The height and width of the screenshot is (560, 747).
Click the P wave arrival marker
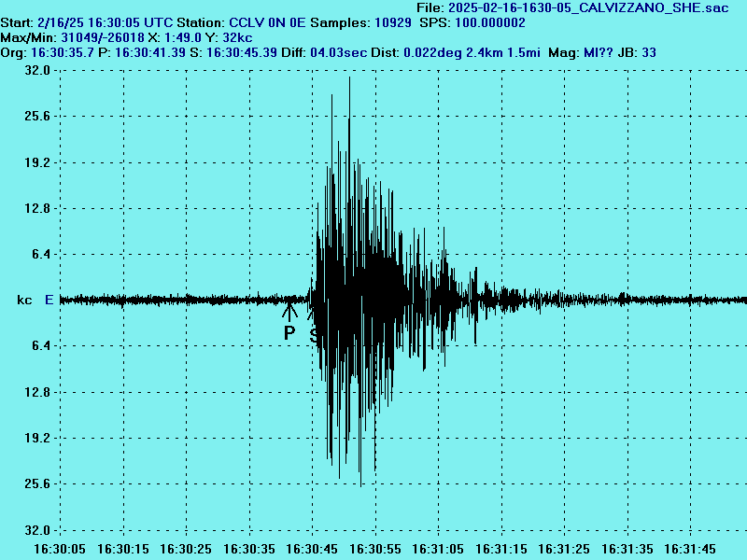point(289,332)
